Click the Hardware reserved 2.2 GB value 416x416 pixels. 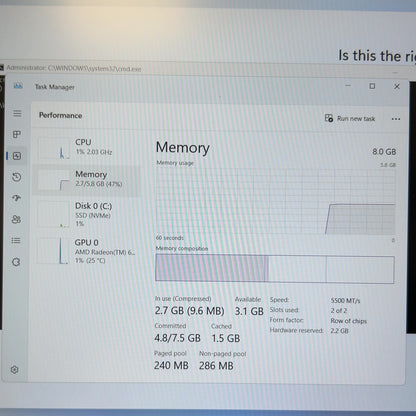pyautogui.click(x=339, y=331)
